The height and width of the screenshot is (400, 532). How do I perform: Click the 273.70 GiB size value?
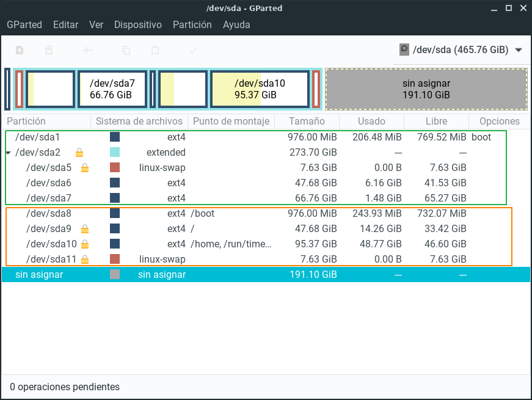coord(313,152)
